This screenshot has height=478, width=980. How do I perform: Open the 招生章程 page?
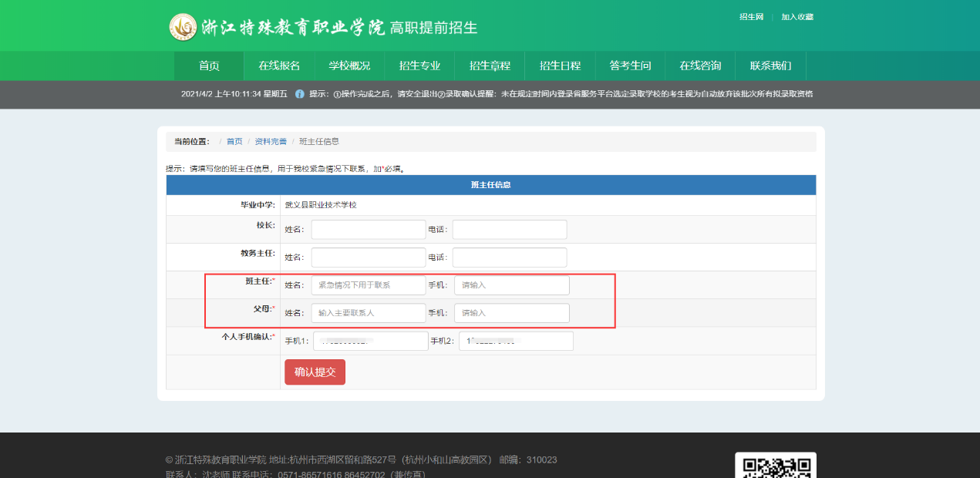[490, 66]
